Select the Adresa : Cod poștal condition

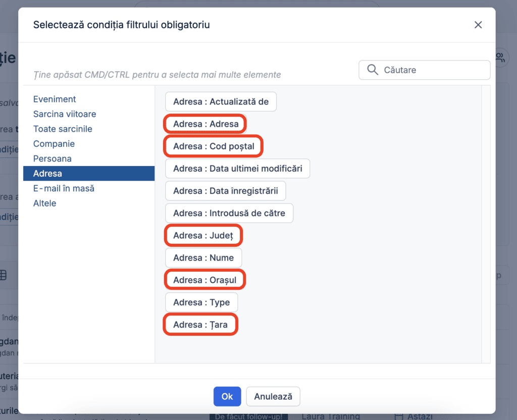click(x=214, y=146)
